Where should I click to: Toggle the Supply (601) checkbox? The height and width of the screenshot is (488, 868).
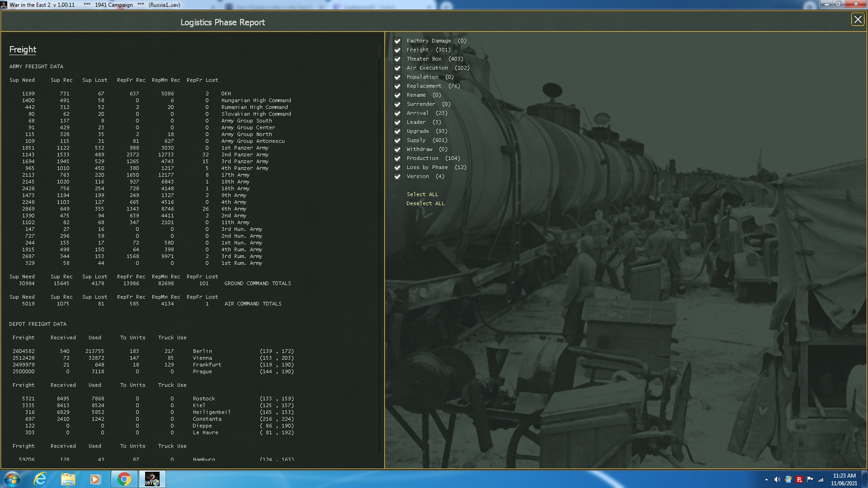pyautogui.click(x=397, y=140)
